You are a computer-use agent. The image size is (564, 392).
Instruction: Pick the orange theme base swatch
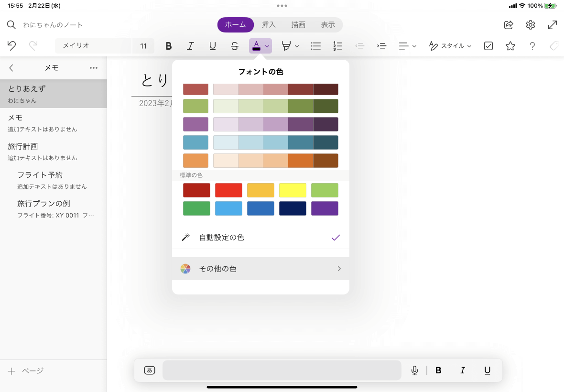click(195, 161)
